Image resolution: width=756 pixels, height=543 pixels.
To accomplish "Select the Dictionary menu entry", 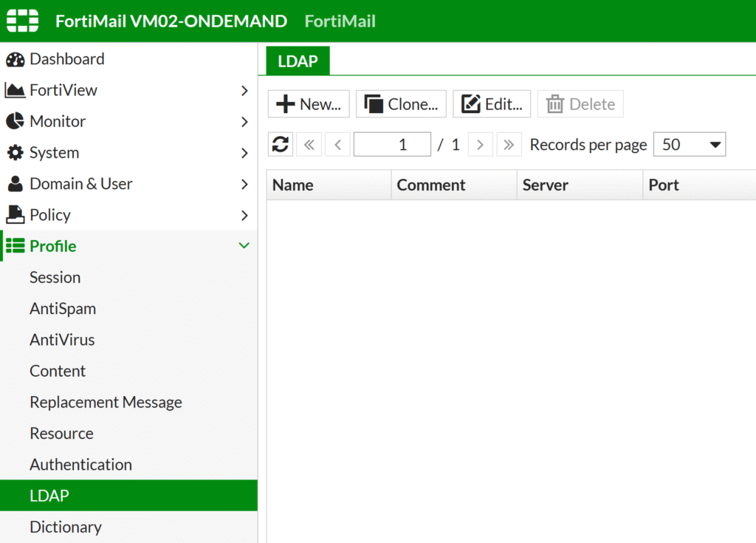I will tap(66, 527).
